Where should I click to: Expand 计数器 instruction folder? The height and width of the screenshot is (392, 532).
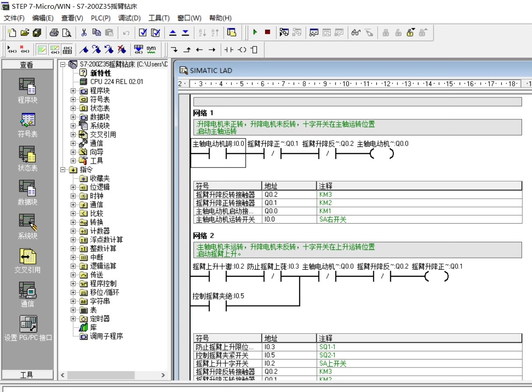click(73, 231)
